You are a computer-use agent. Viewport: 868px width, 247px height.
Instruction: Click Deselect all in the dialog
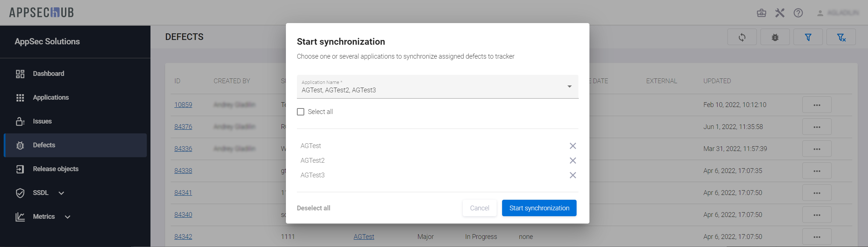coord(313,208)
